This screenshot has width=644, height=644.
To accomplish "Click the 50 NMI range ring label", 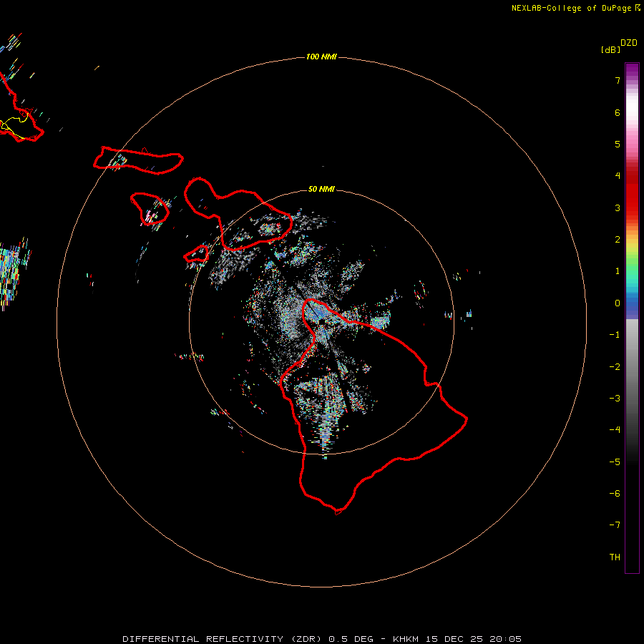I will (321, 189).
